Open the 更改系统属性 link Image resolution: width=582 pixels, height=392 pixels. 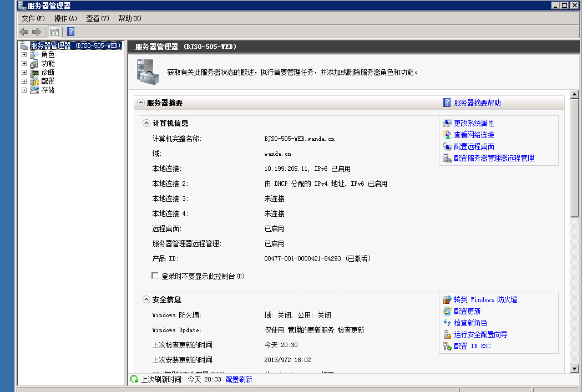pyautogui.click(x=474, y=123)
